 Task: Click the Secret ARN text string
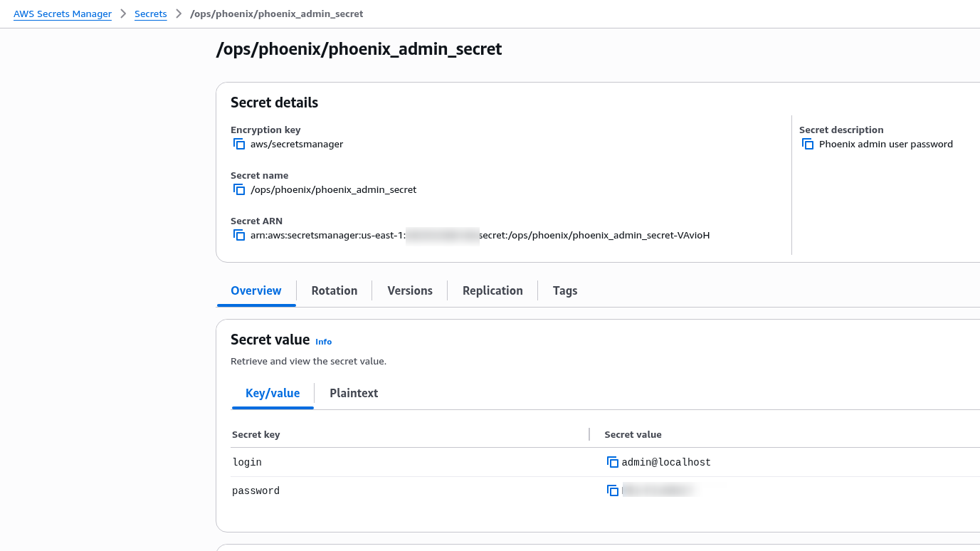480,235
